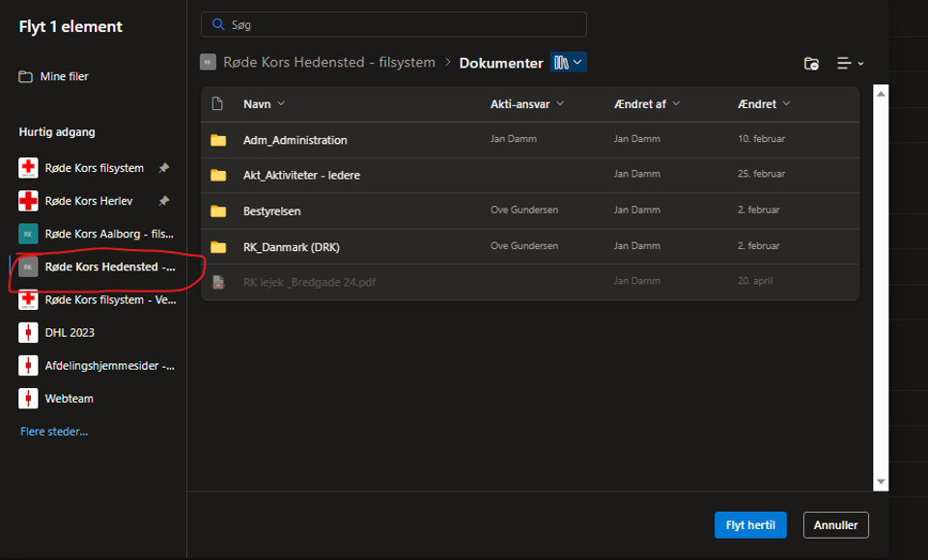Unpin Røde Kors filsystem pin icon
The image size is (928, 560).
coord(164,168)
